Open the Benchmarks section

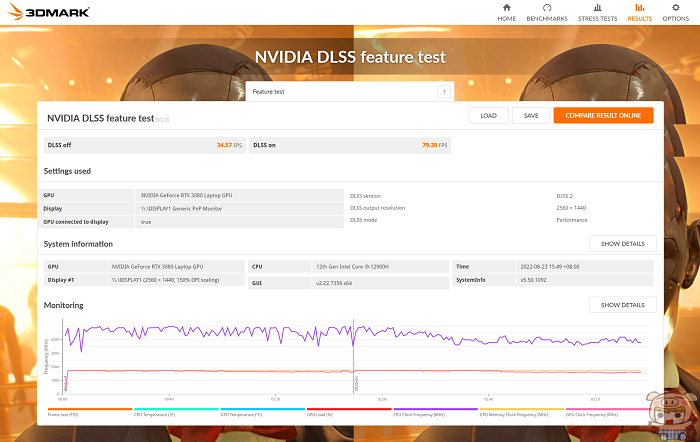click(x=546, y=12)
